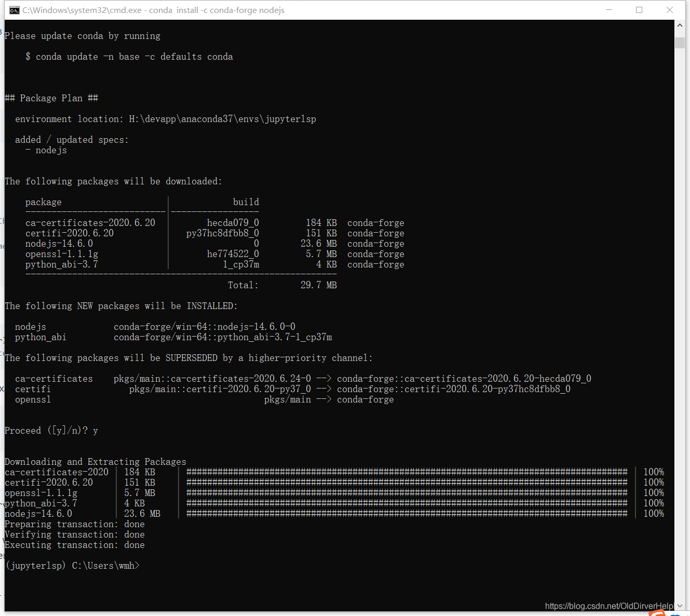Click the '## Package Plan ##' heading
This screenshot has height=616, width=690.
pos(51,98)
